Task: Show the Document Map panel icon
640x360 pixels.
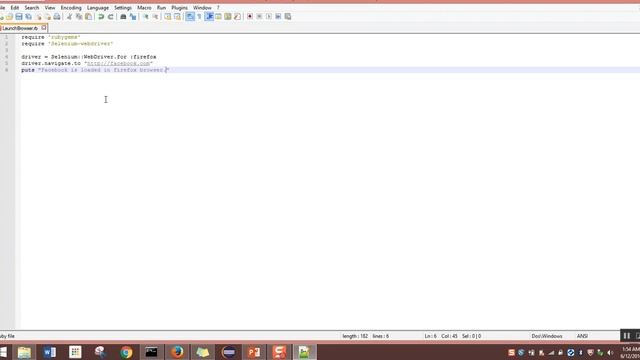Action: click(228, 17)
